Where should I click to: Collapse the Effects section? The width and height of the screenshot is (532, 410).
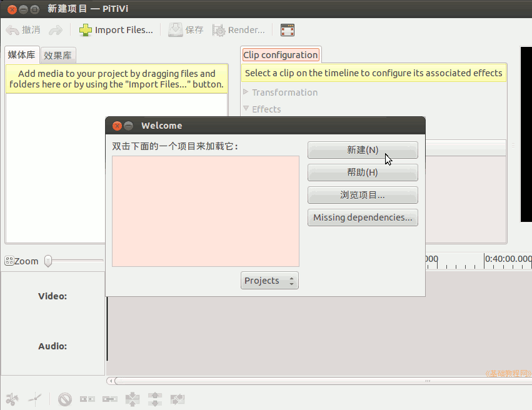click(x=246, y=109)
